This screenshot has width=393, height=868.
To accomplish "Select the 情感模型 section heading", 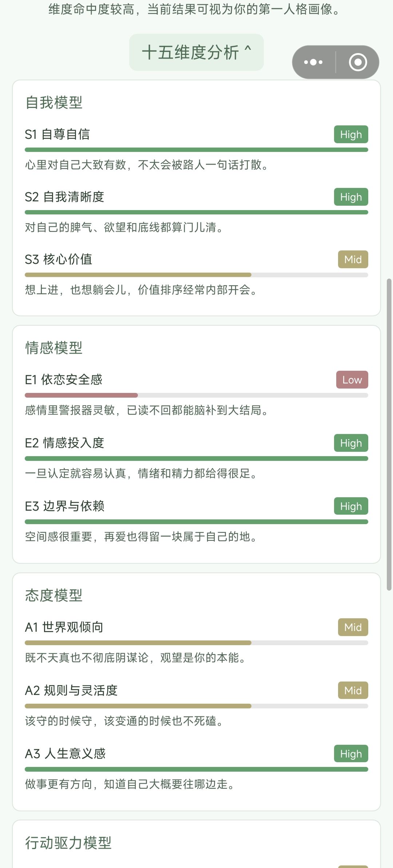I will pyautogui.click(x=54, y=348).
